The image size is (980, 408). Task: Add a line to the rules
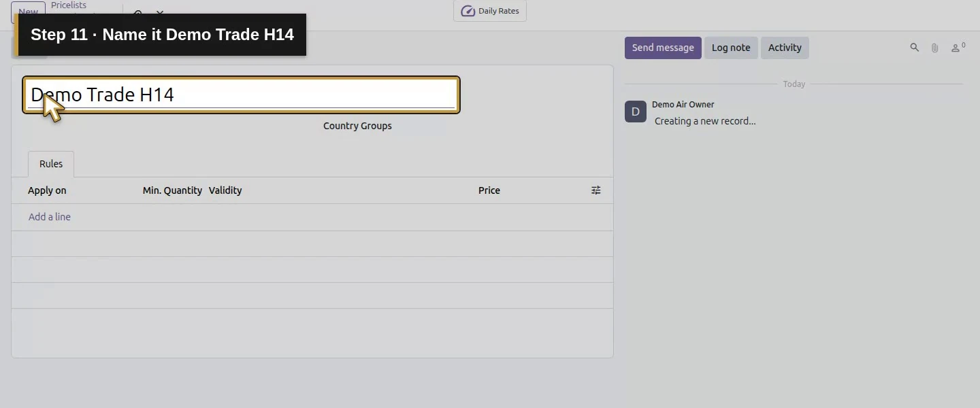[50, 217]
